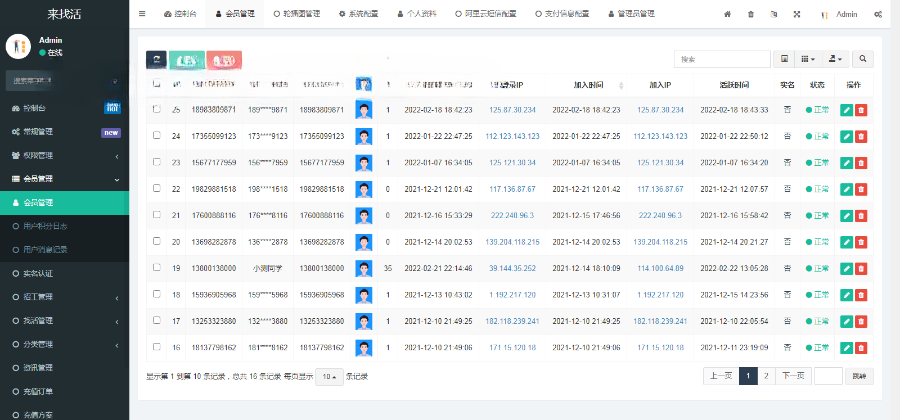Toggle the sidebar hamburger menu icon

coord(142,14)
